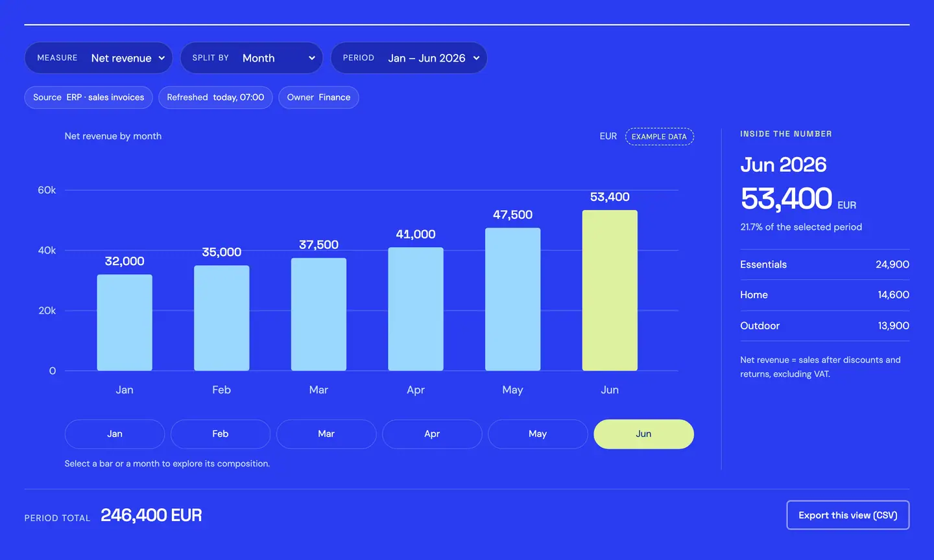Click the INSIDE THE NUMBER panel heading
Screen dimensions: 934x560
click(x=786, y=134)
